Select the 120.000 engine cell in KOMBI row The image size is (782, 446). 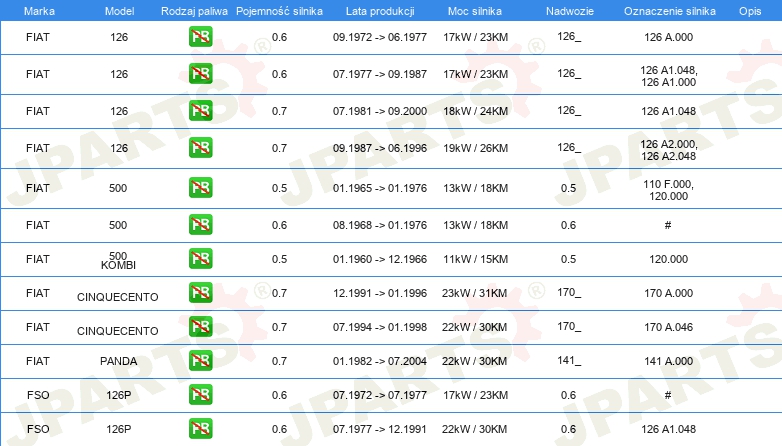[x=668, y=259]
